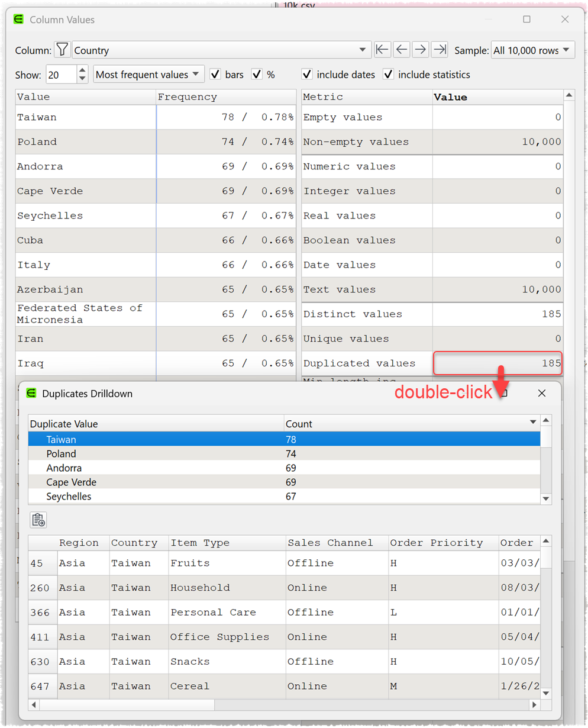The image size is (588, 728).
Task: Jump to the first column using the leftmost arrow
Action: coord(382,50)
